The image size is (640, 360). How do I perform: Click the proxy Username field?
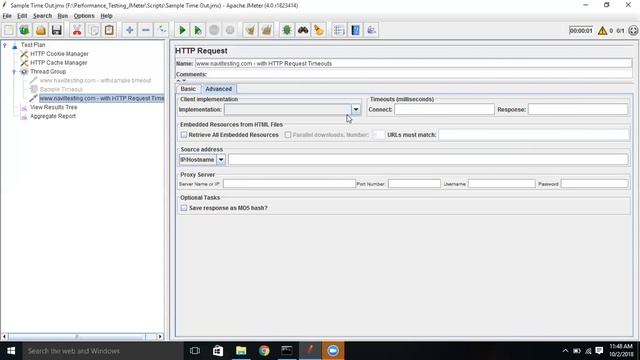point(502,184)
